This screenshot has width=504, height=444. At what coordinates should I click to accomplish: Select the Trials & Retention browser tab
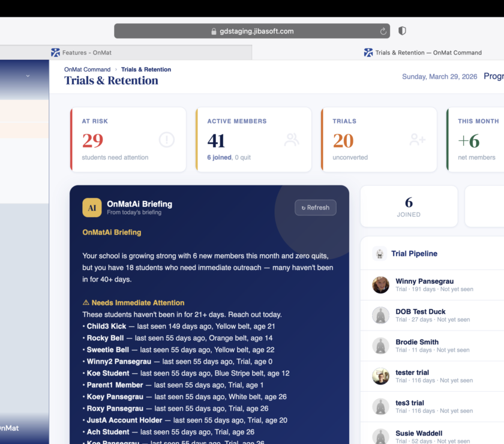pyautogui.click(x=428, y=53)
